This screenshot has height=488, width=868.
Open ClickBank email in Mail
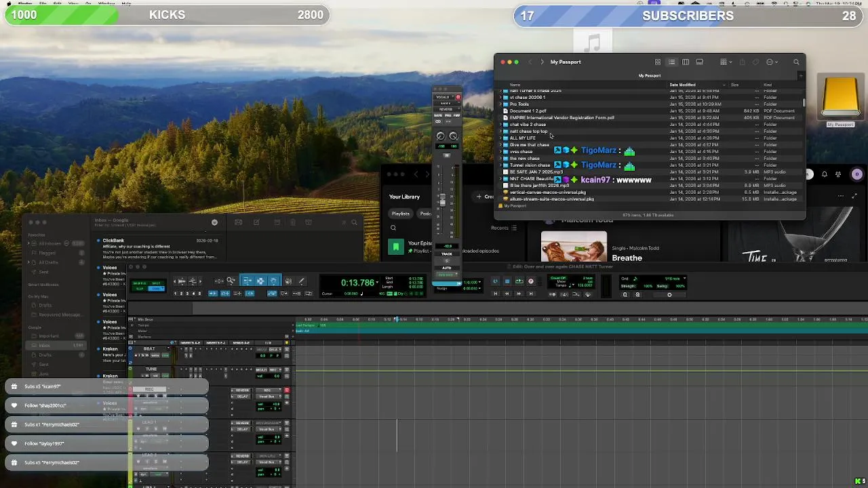(160, 249)
